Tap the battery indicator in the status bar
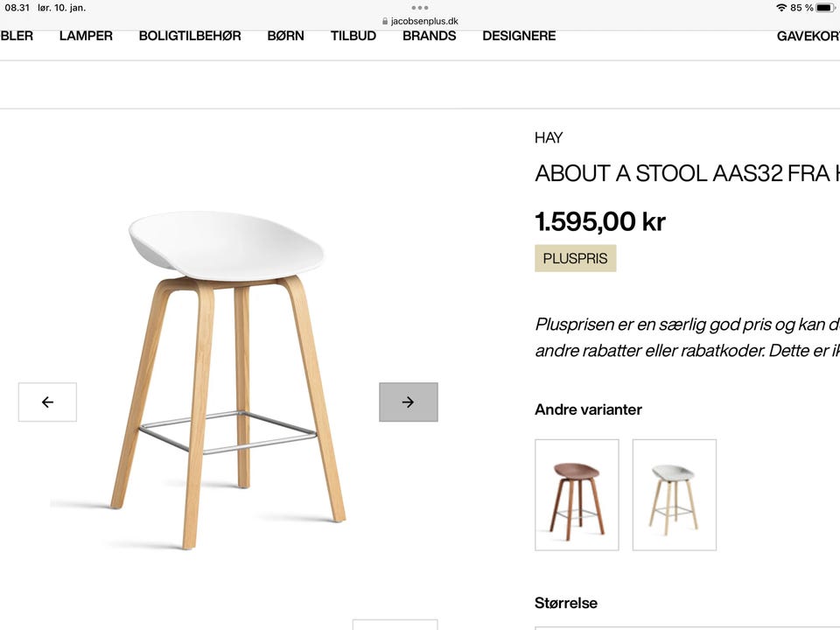 [x=823, y=8]
